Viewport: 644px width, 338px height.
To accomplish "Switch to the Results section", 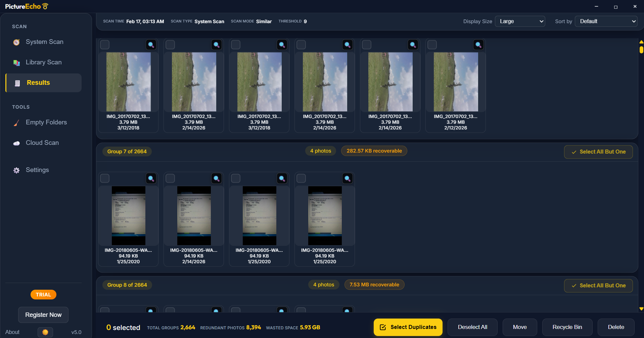I will (38, 82).
